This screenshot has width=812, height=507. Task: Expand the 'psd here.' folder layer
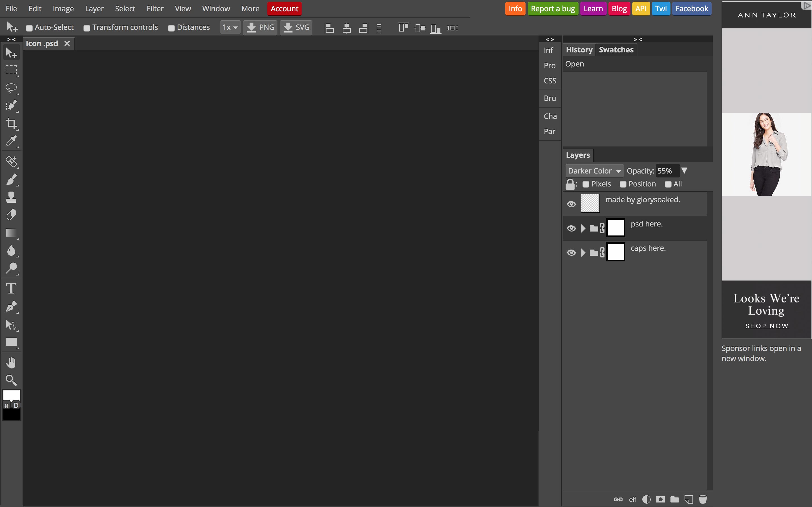pos(583,228)
